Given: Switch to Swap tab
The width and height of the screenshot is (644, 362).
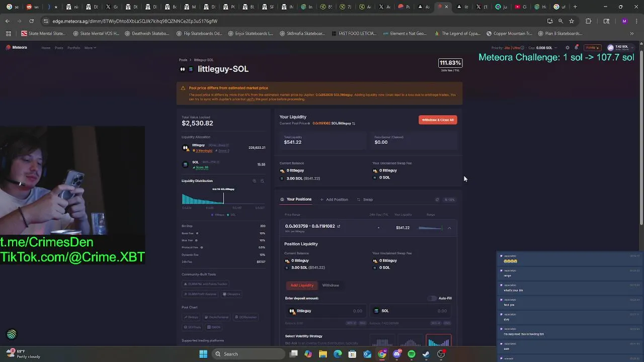Looking at the screenshot, I should [x=365, y=200].
